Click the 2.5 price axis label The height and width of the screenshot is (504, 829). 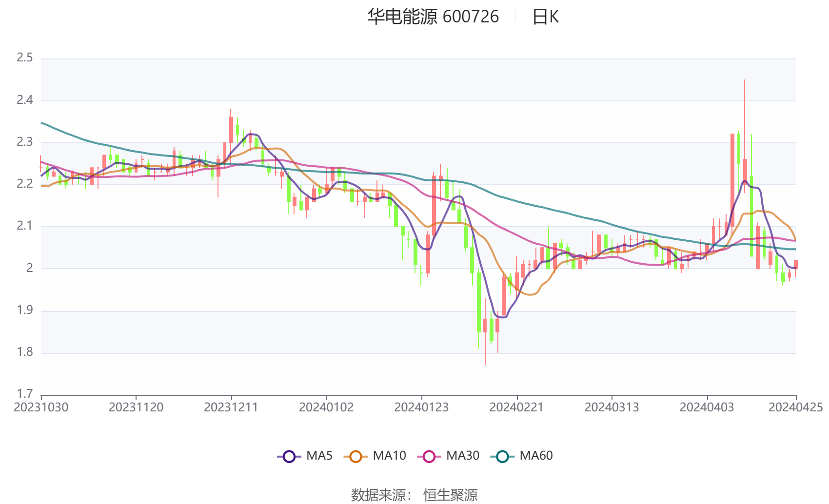click(25, 58)
